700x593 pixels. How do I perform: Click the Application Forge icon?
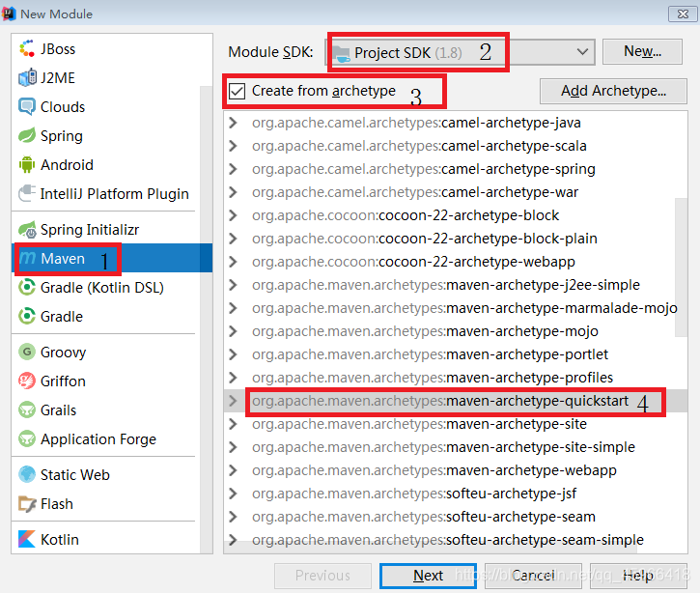(27, 438)
